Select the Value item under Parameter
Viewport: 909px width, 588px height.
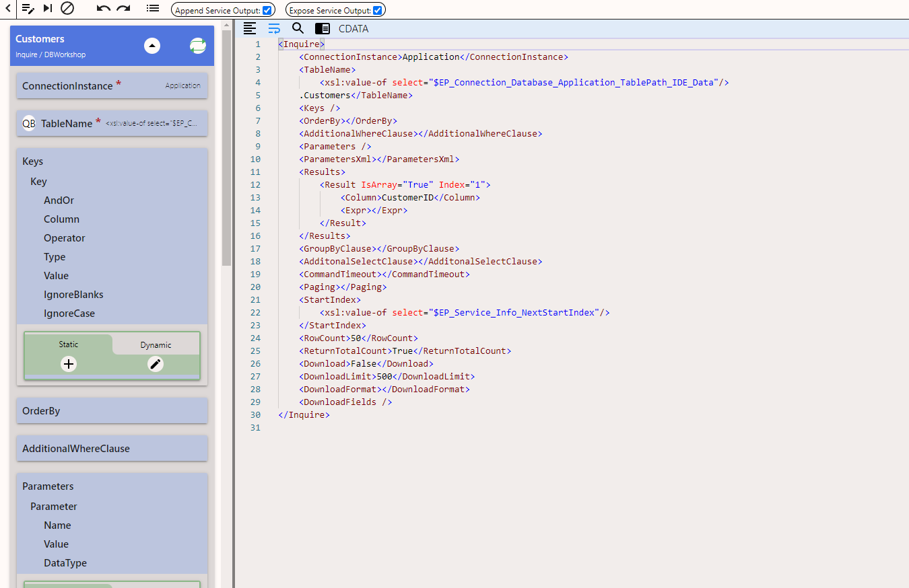[56, 544]
